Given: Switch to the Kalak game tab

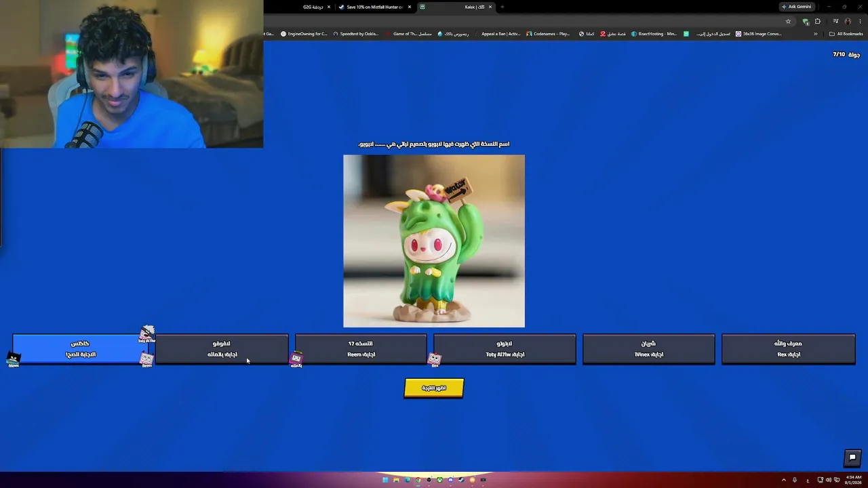Looking at the screenshot, I should pos(456,7).
